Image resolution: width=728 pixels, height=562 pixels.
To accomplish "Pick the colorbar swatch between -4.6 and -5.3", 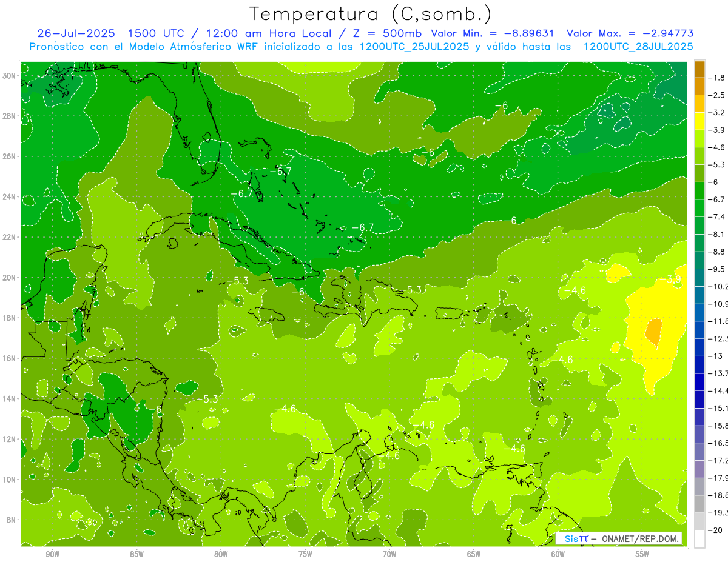I will [699, 156].
